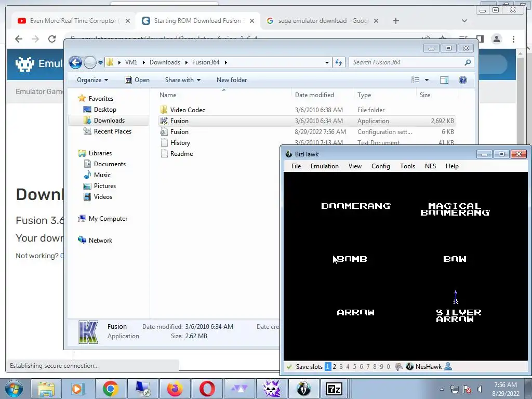Open the NES menu in BizHawk
This screenshot has width=532, height=399.
tap(430, 166)
